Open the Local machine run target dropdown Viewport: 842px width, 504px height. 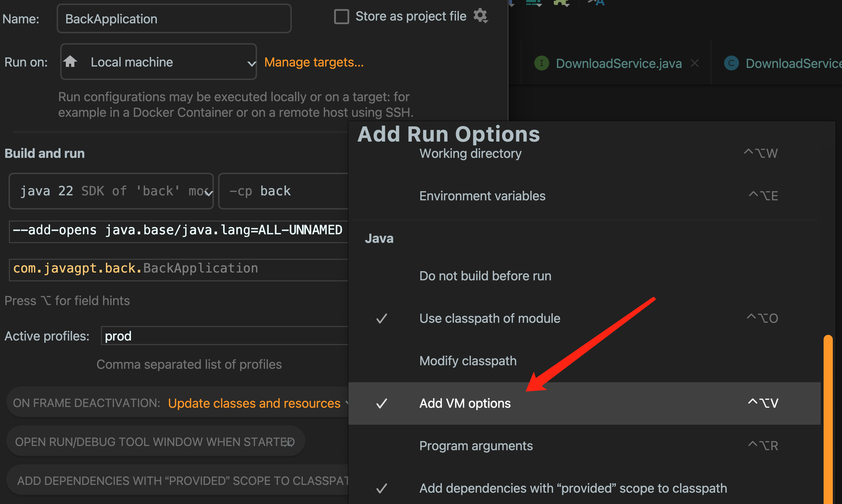pyautogui.click(x=159, y=62)
